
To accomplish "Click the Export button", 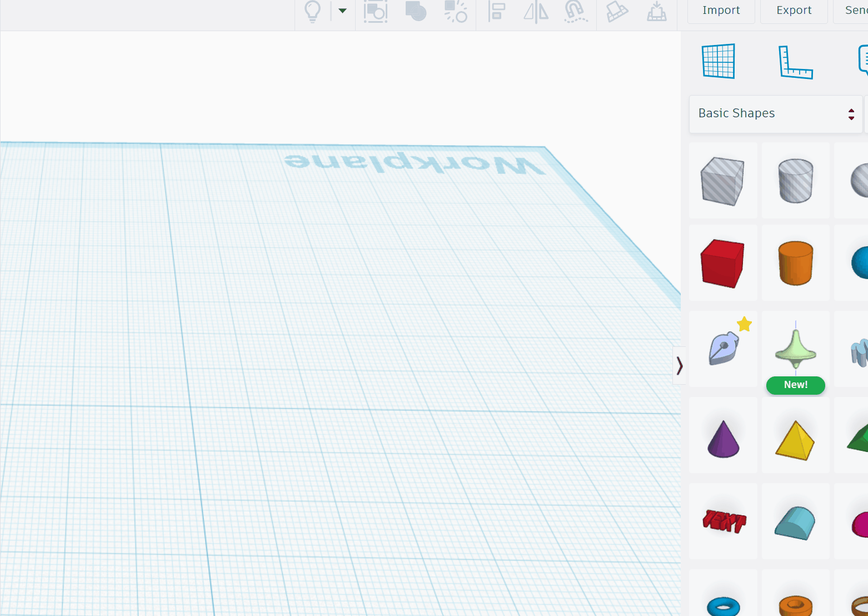I will [x=794, y=11].
